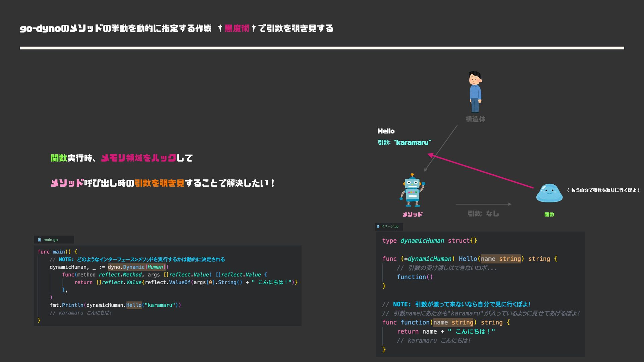Click the function() call line

coord(415,277)
